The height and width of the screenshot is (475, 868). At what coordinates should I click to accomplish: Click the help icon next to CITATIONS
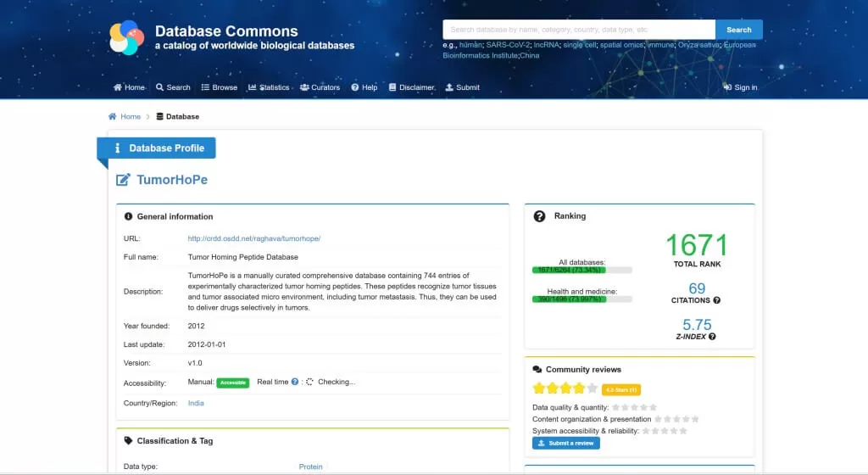click(x=717, y=300)
